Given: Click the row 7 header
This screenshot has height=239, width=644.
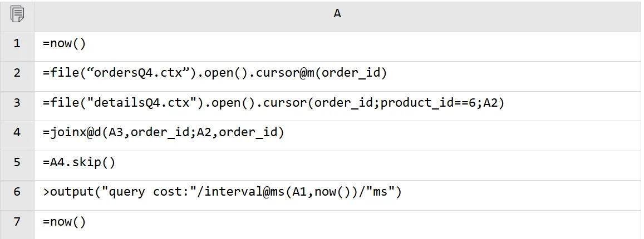Looking at the screenshot, I should point(17,222).
